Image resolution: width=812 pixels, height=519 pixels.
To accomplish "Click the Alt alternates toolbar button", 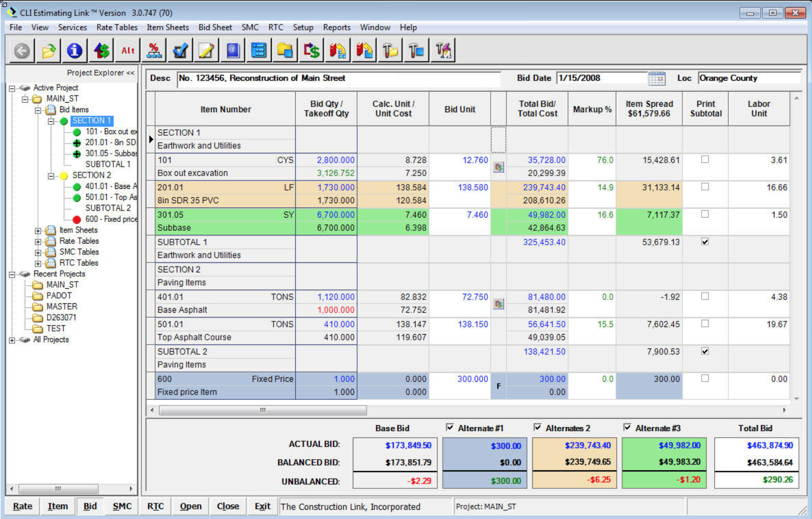I will pyautogui.click(x=127, y=51).
